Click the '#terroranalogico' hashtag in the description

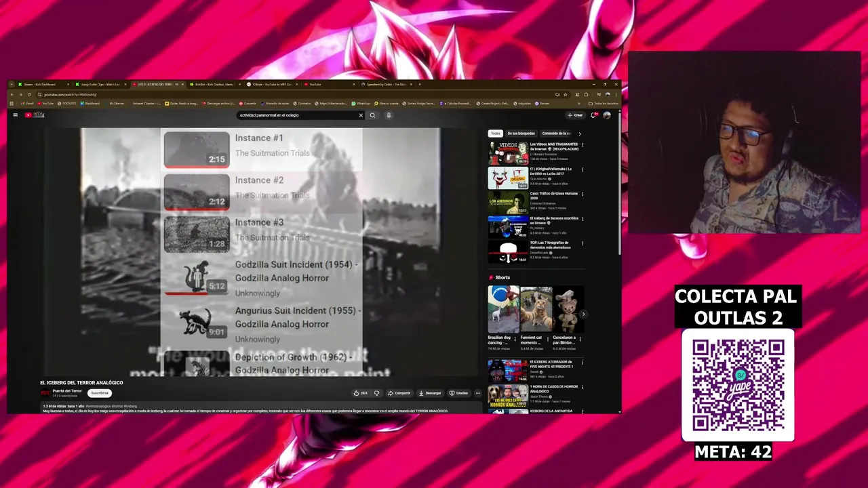tap(97, 406)
